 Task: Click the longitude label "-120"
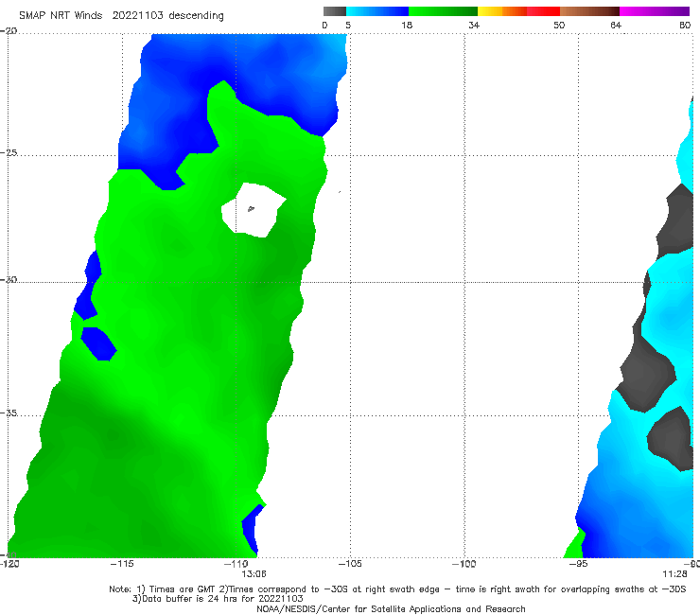(9, 564)
